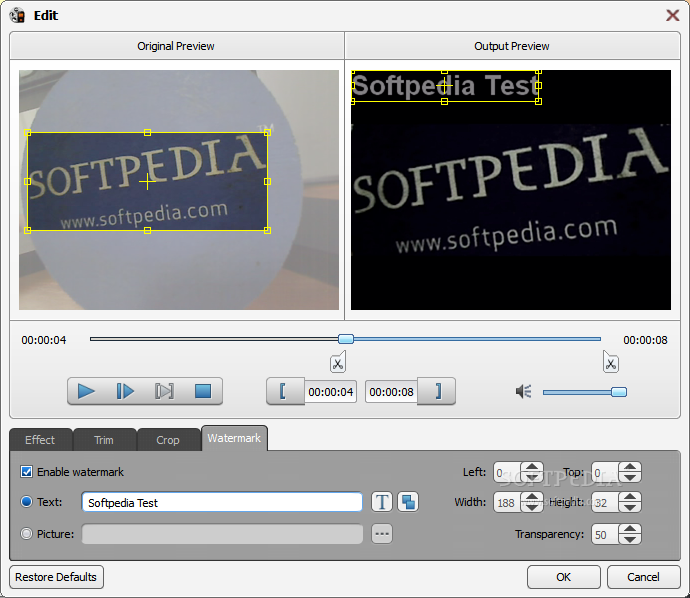Increase the Width value
The image size is (690, 598).
click(x=532, y=497)
